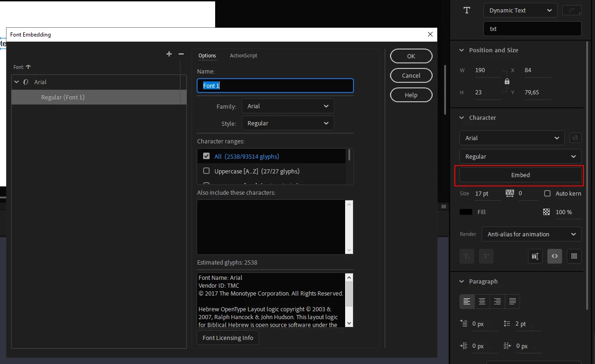Open the Regular font style dropdown in Properties
Screen dimensions: 595x364
click(x=521, y=156)
